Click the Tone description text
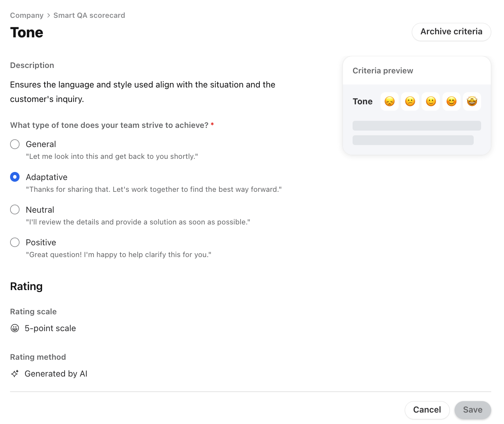Viewport: 504px width, 424px height. (143, 92)
